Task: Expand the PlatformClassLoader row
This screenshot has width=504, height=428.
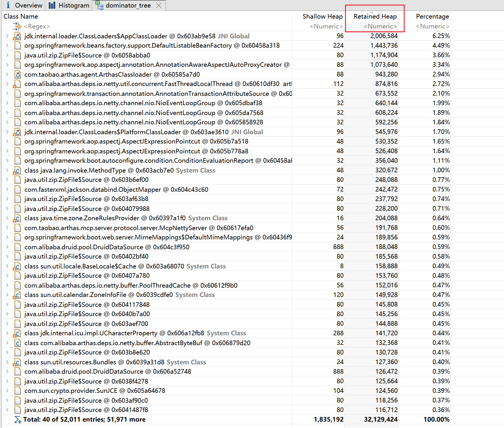Action: [x=7, y=132]
